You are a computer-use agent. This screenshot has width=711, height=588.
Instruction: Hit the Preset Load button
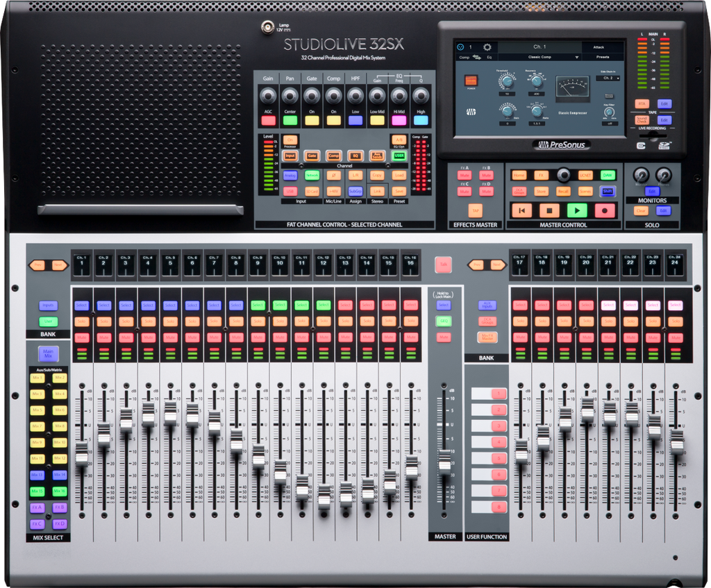399,176
